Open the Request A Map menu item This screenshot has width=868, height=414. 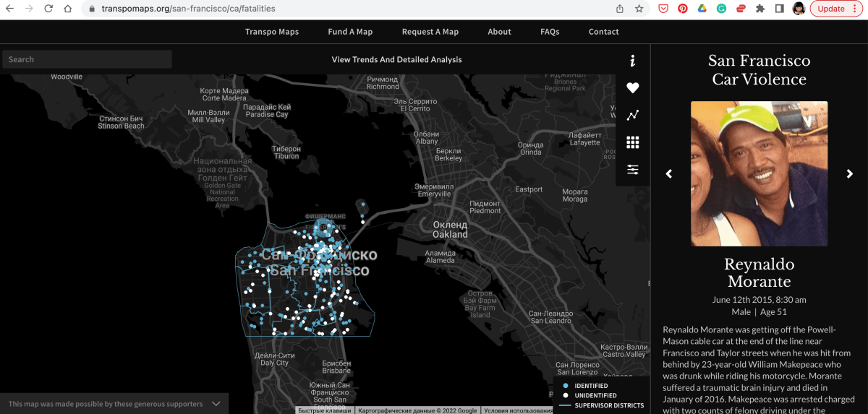pos(430,32)
